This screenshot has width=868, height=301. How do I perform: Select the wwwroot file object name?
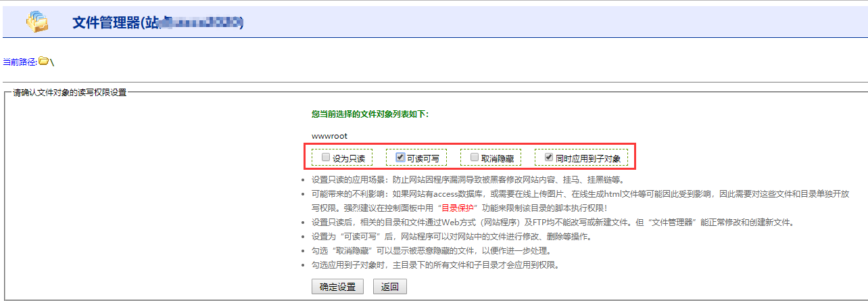pyautogui.click(x=329, y=136)
